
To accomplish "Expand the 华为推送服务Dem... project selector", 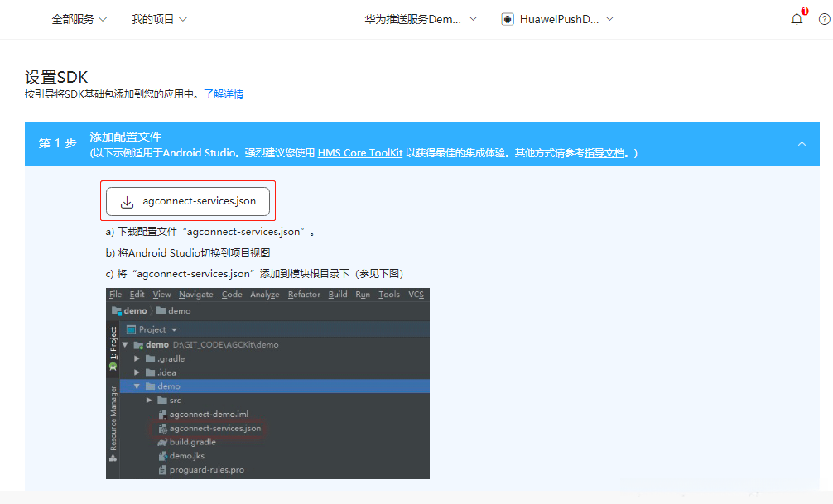I will pos(421,19).
